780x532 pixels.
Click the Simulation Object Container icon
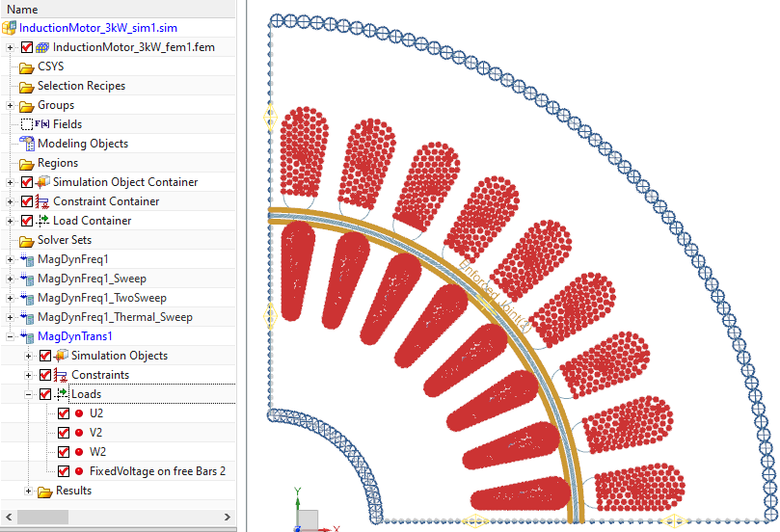tap(42, 182)
